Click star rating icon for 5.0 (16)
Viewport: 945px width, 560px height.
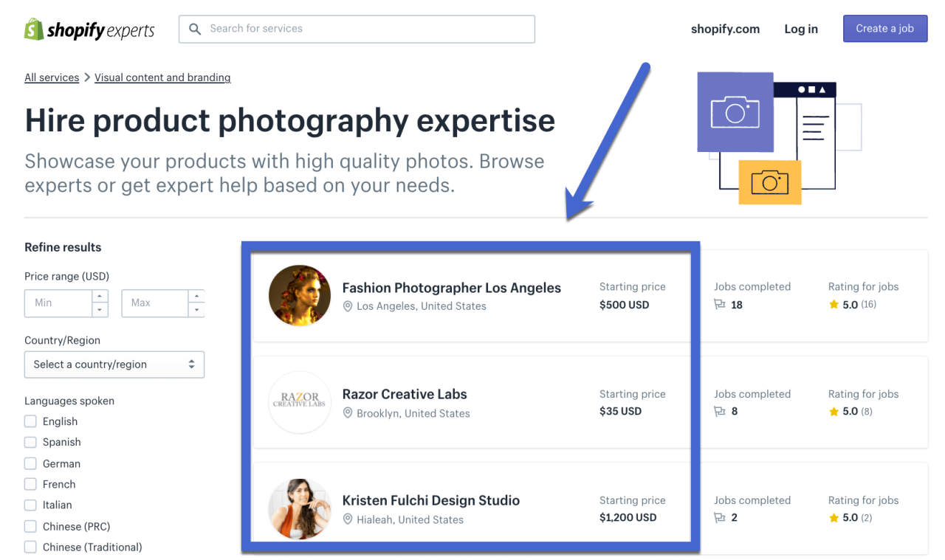point(834,304)
